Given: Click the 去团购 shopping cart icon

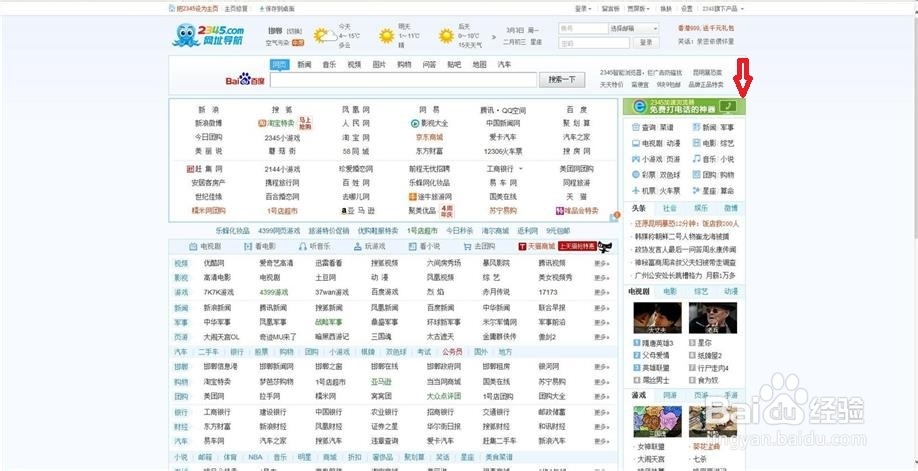Looking at the screenshot, I should click(x=467, y=247).
